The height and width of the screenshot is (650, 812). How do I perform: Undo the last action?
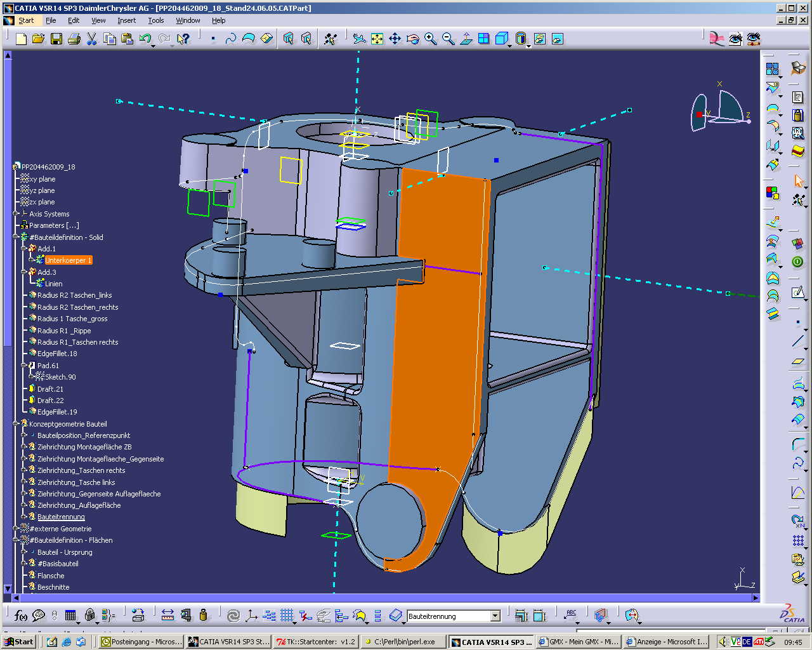tap(145, 39)
